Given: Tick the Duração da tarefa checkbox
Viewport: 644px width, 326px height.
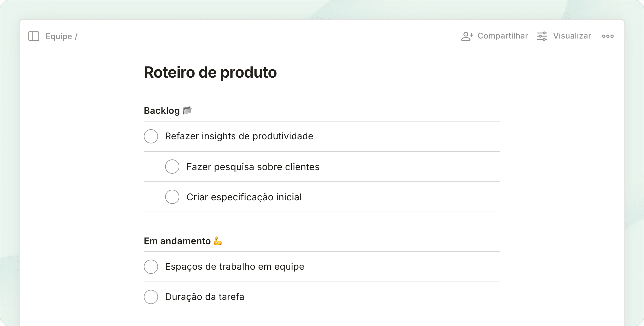Looking at the screenshot, I should point(151,297).
